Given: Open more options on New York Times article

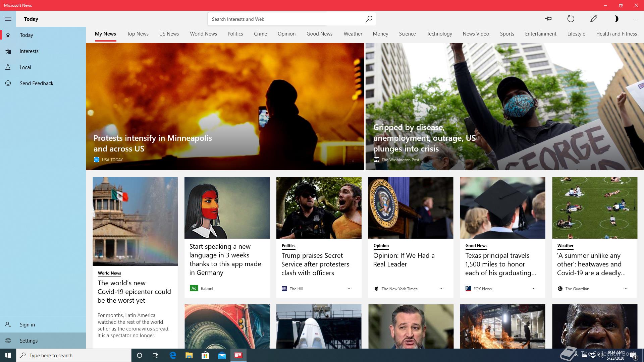Looking at the screenshot, I should click(441, 288).
